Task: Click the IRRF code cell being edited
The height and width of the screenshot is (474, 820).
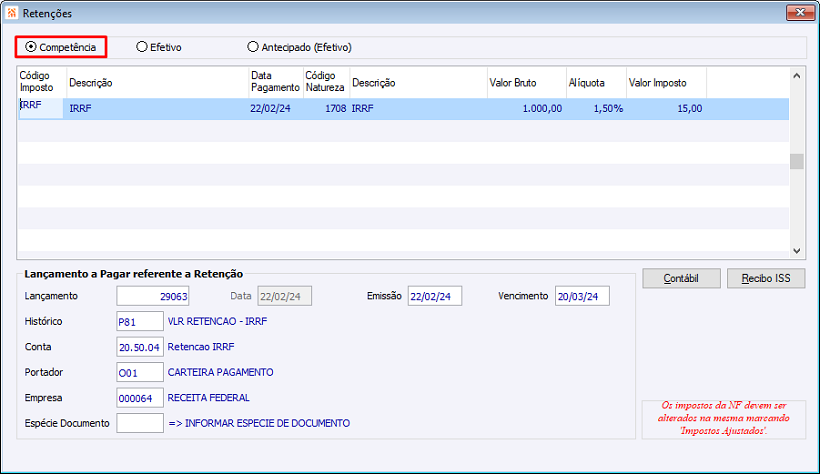Action: coord(41,108)
